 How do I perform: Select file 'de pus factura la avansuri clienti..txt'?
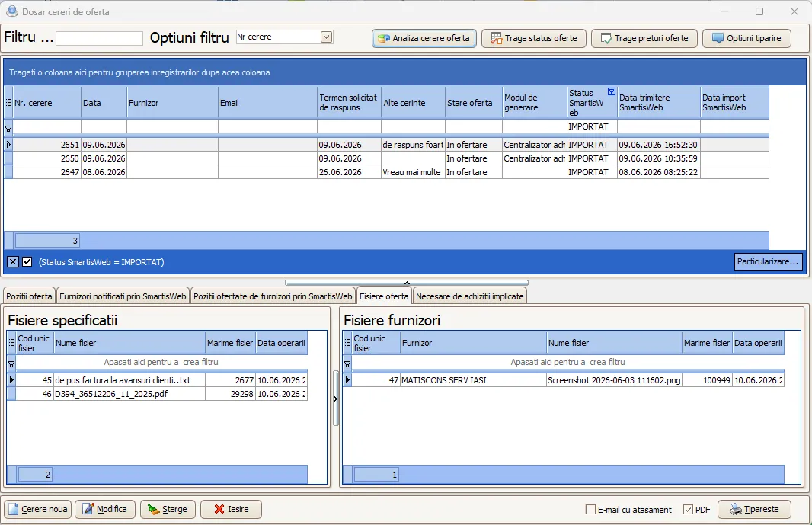pyautogui.click(x=158, y=380)
